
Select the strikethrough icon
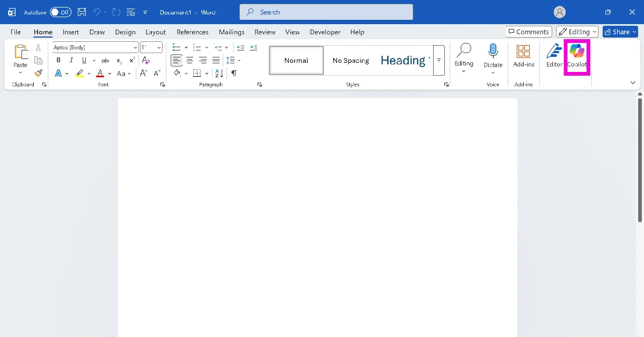click(x=105, y=60)
